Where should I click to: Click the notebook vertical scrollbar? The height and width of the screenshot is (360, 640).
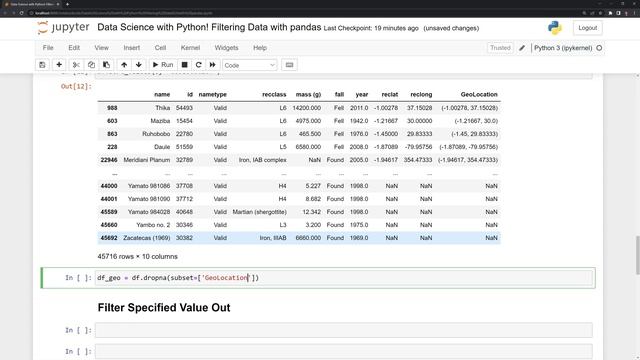[x=638, y=256]
